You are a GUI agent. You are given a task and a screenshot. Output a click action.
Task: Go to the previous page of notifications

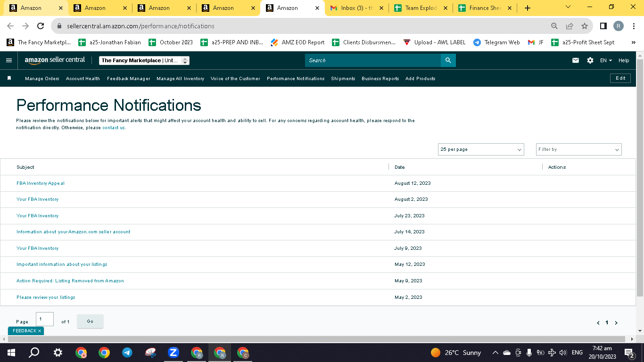coord(598,323)
